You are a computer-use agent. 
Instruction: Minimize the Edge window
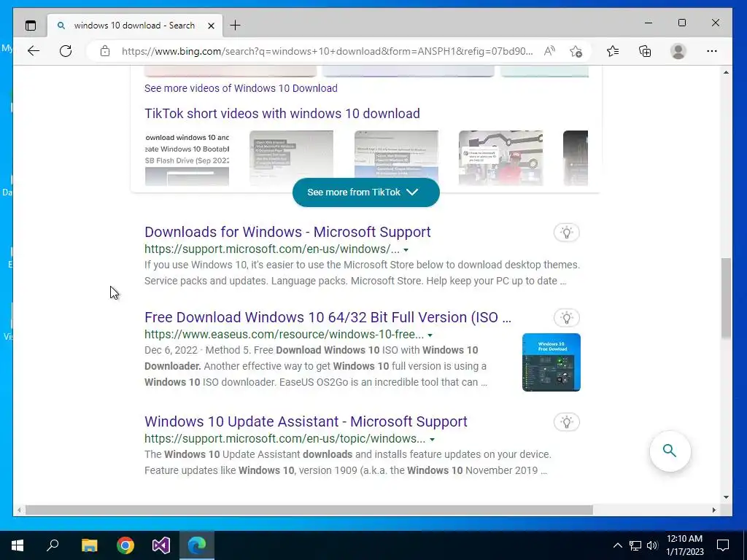pyautogui.click(x=649, y=23)
